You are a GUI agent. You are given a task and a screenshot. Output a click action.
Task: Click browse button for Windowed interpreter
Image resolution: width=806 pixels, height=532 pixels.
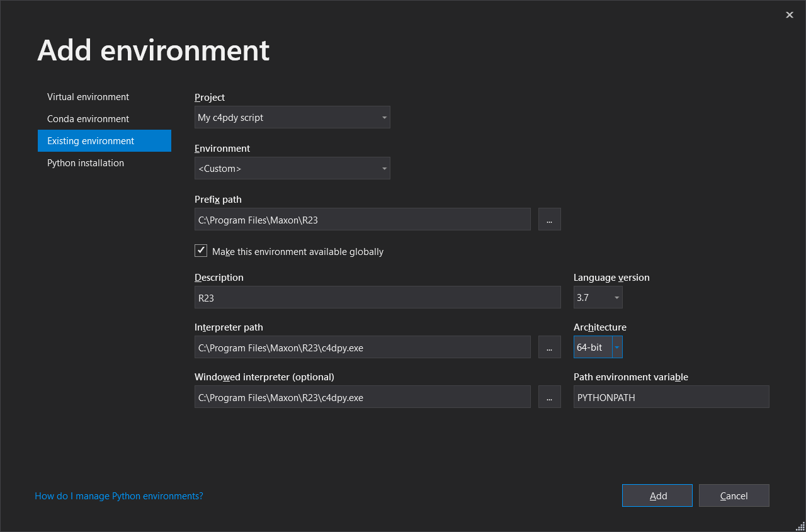549,397
